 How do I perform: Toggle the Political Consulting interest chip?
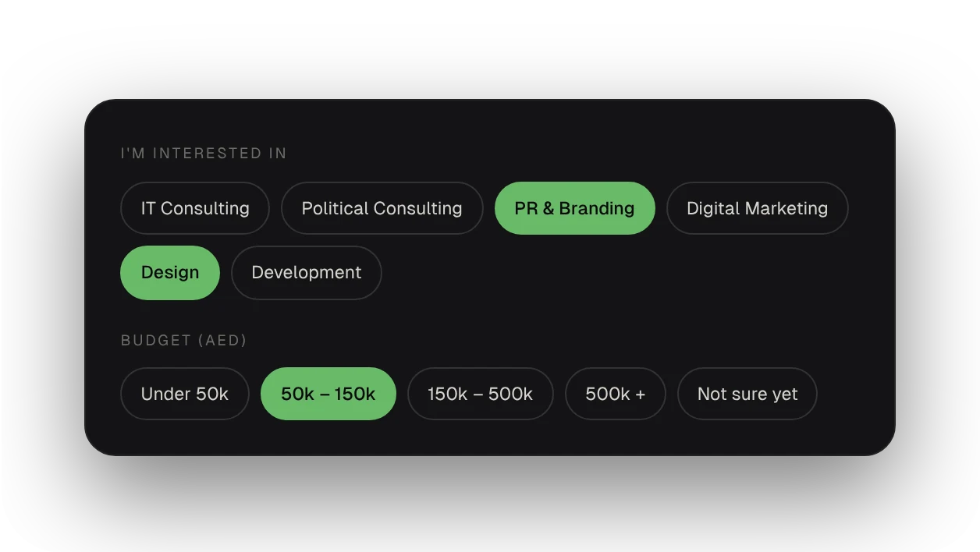[x=382, y=208]
